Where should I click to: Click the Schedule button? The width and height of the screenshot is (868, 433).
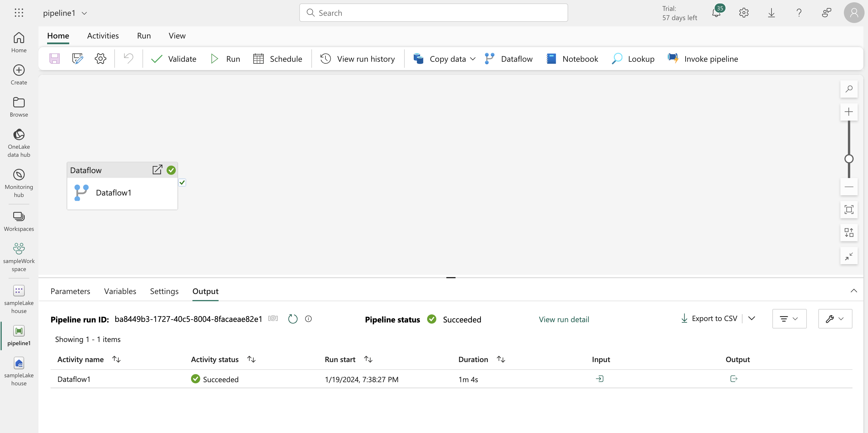pyautogui.click(x=278, y=59)
